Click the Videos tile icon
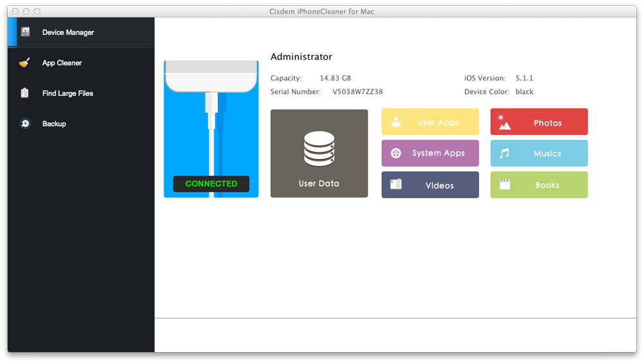The image size is (644, 363). pyautogui.click(x=396, y=184)
